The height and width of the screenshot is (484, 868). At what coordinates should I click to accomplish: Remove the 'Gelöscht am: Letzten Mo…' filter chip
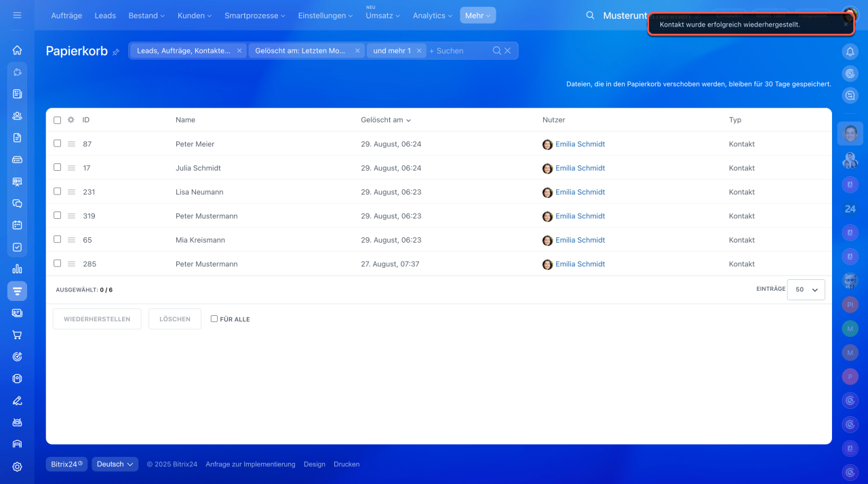point(357,51)
